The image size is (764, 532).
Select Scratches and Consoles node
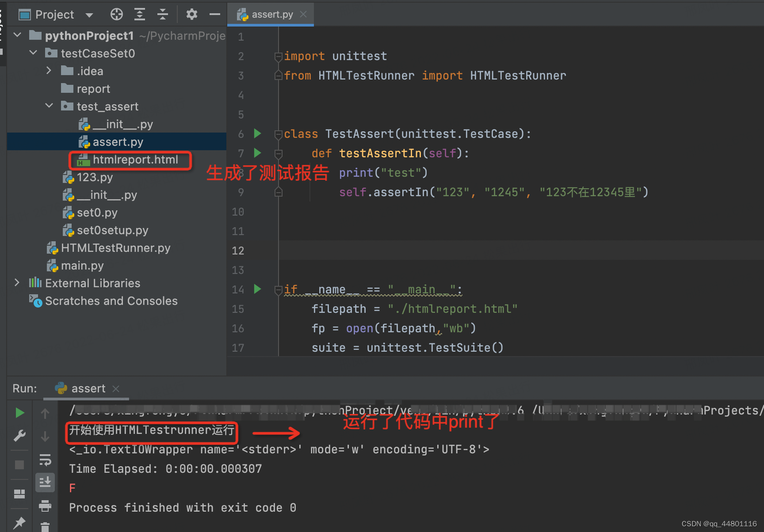coord(103,301)
